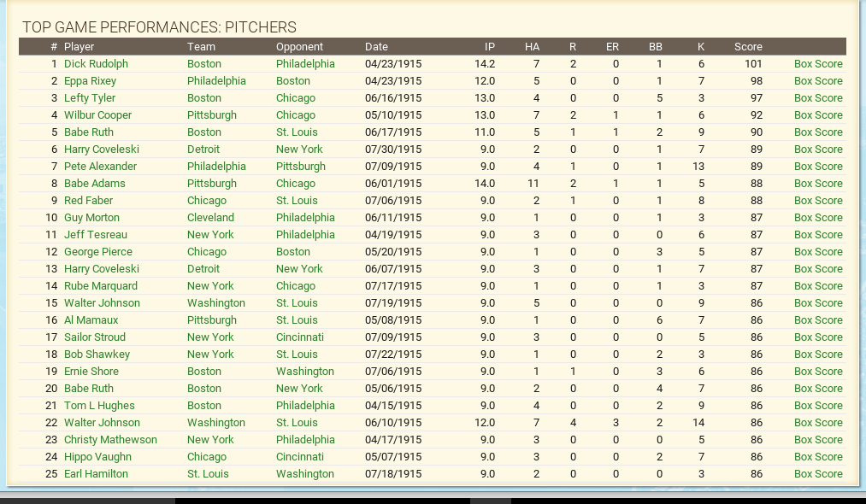
Task: Open Box Score for Al Mamaux's game
Action: [x=817, y=320]
